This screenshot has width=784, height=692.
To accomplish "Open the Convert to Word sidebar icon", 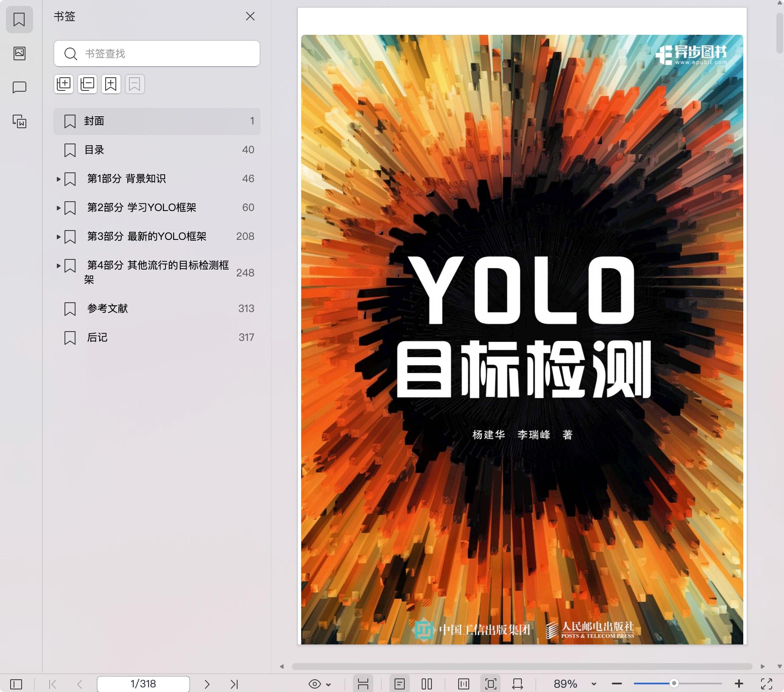I will (x=19, y=121).
